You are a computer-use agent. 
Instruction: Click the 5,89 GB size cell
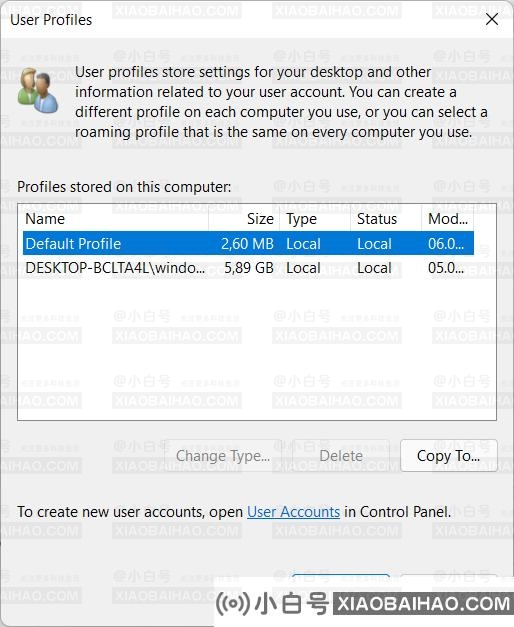(249, 268)
